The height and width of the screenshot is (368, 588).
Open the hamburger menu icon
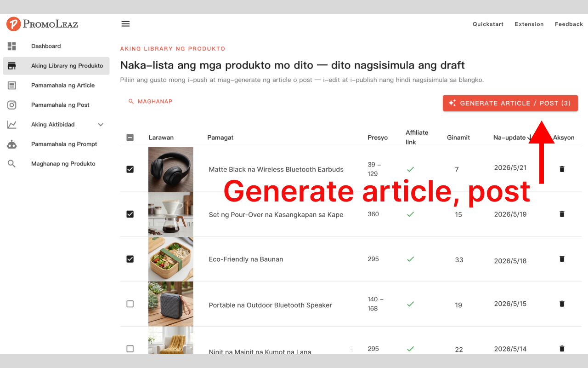click(x=125, y=24)
